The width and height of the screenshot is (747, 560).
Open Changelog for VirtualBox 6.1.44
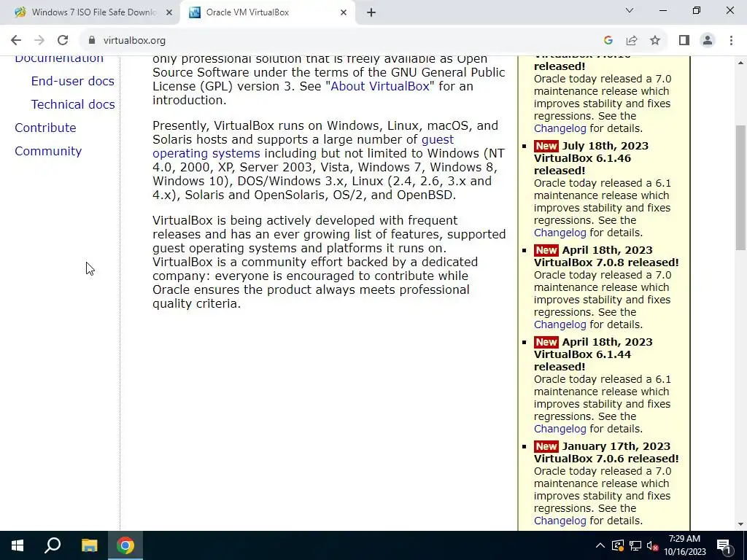click(x=560, y=429)
